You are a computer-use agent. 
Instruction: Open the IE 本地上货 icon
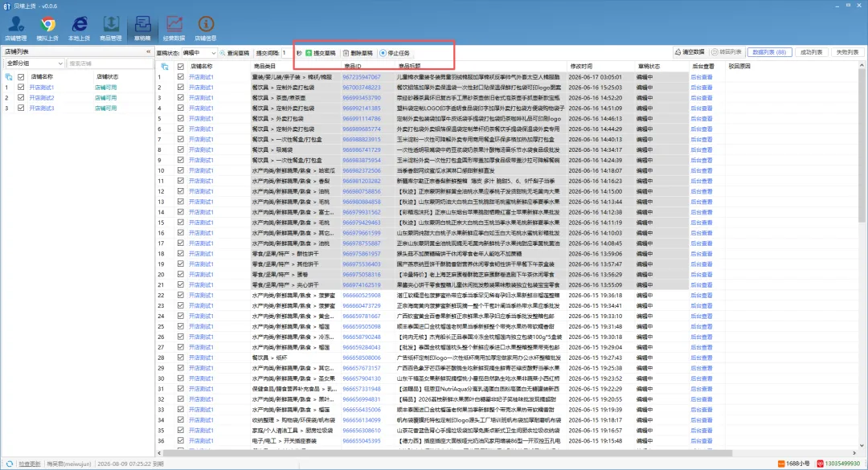[79, 28]
